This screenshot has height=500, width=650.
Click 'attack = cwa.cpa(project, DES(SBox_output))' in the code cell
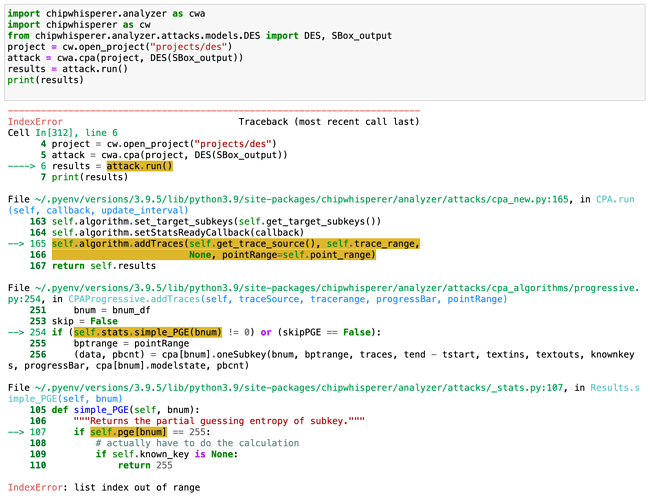(125, 58)
